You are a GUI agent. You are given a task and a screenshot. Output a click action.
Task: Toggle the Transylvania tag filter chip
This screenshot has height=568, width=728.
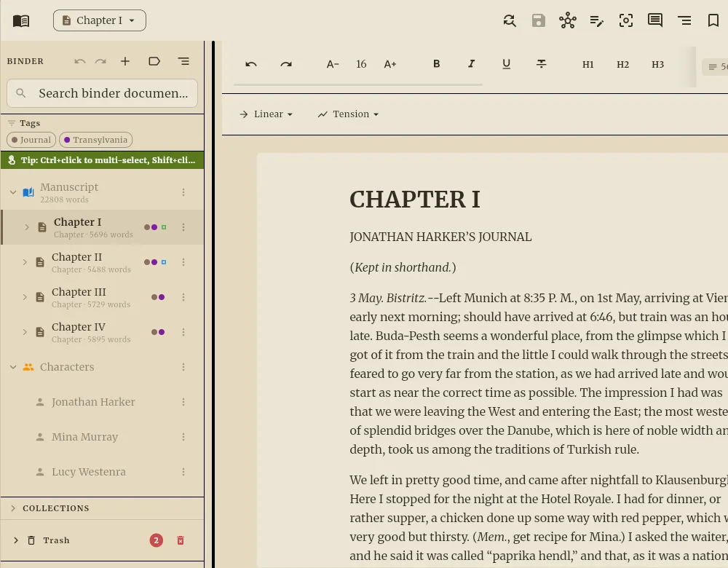point(95,140)
